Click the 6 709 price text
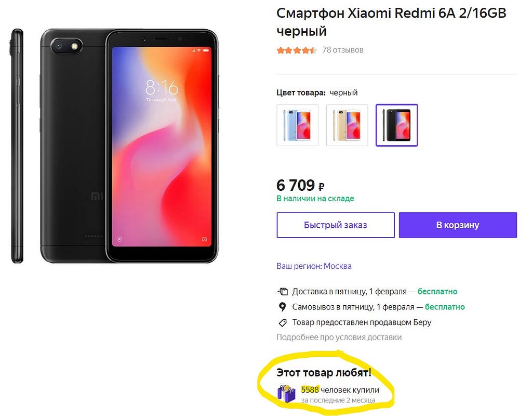 [296, 186]
